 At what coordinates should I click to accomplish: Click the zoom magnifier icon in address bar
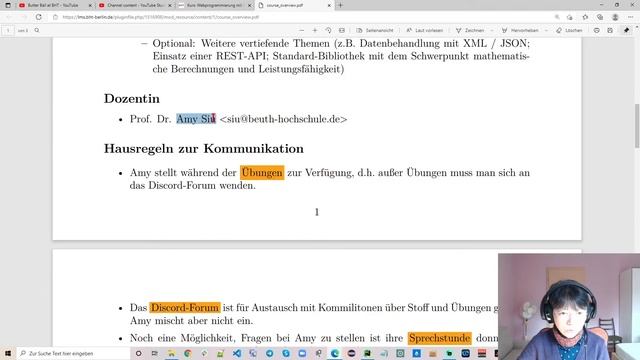pos(557,17)
